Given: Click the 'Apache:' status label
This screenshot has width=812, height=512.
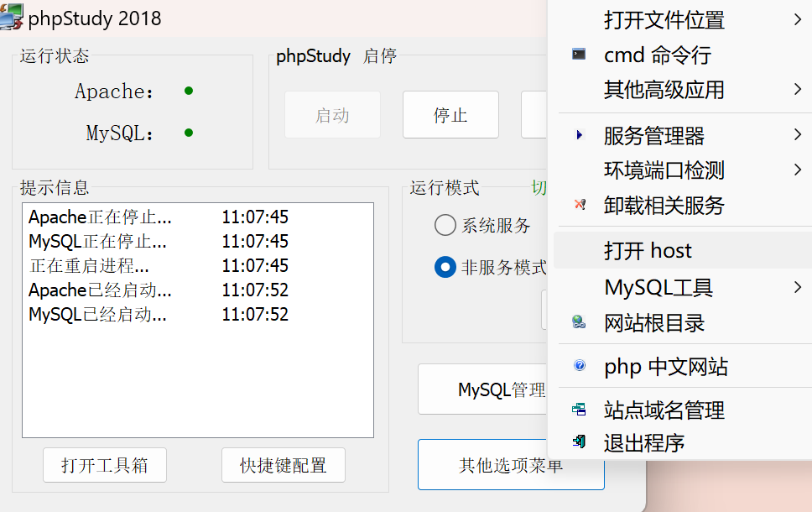Looking at the screenshot, I should pos(114,91).
